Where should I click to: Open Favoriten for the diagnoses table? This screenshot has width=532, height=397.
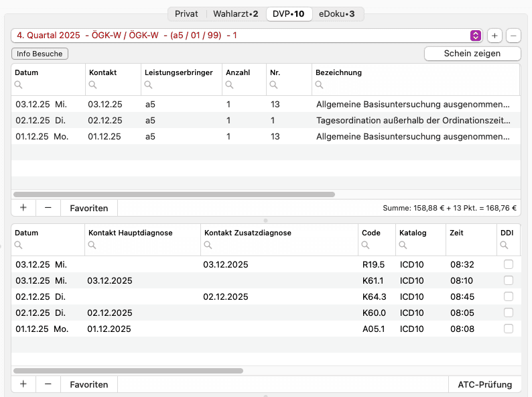[89, 384]
